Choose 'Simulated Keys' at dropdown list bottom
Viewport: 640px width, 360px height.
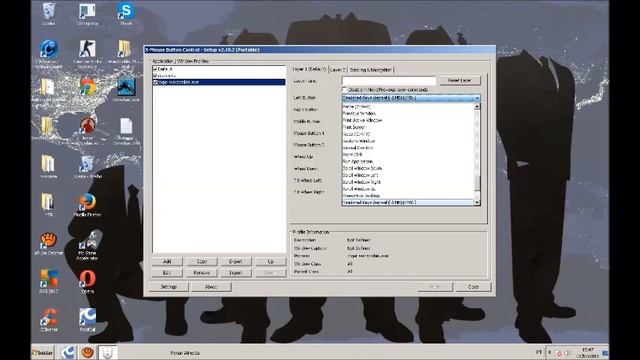tap(408, 202)
